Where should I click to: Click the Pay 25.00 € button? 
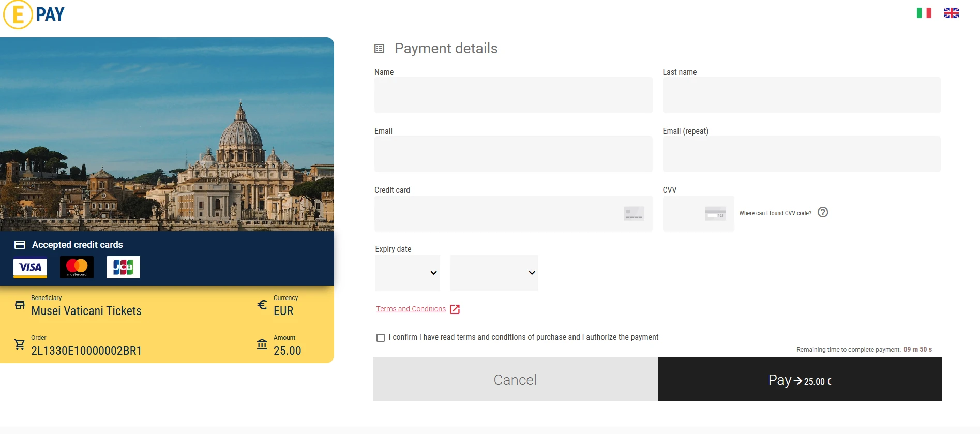[800, 380]
